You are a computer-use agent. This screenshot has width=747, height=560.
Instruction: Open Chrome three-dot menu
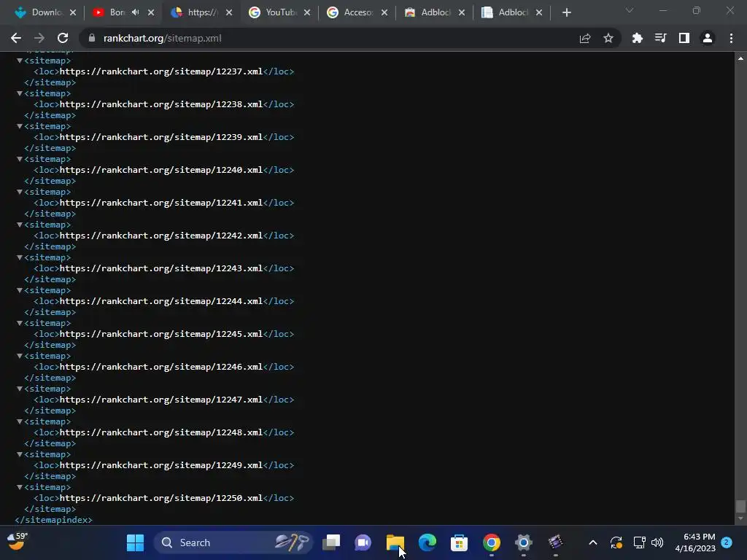click(731, 38)
